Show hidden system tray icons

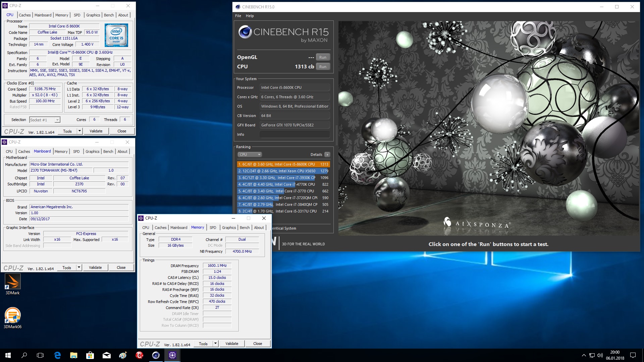584,355
